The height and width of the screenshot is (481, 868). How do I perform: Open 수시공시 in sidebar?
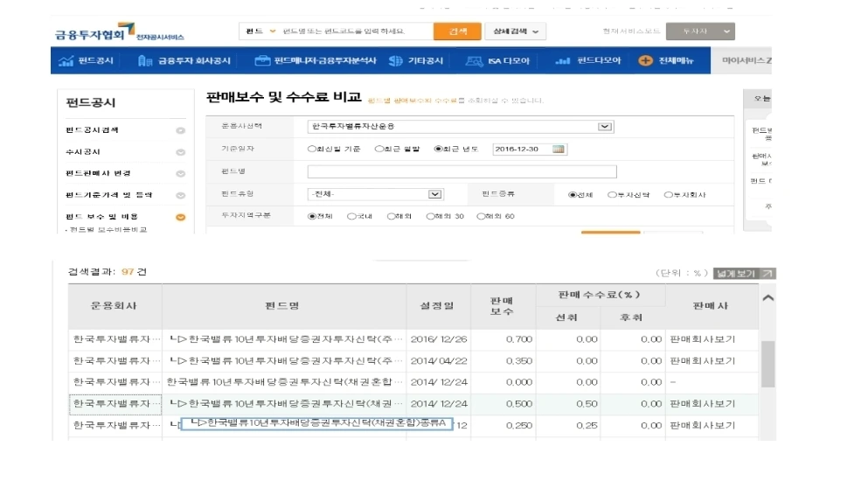tap(83, 152)
